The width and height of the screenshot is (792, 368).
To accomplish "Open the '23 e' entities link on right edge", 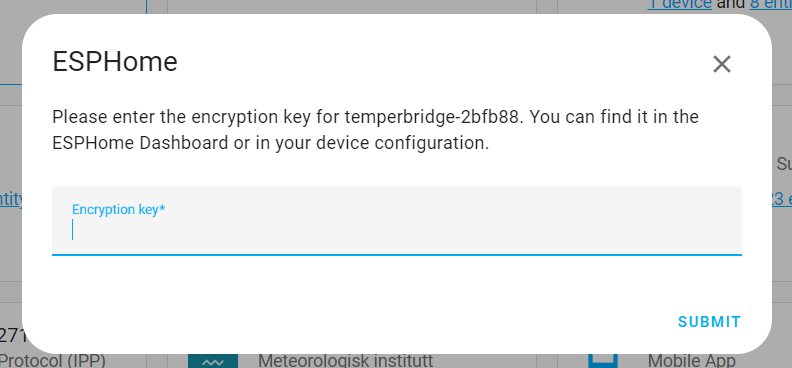I will [x=781, y=199].
